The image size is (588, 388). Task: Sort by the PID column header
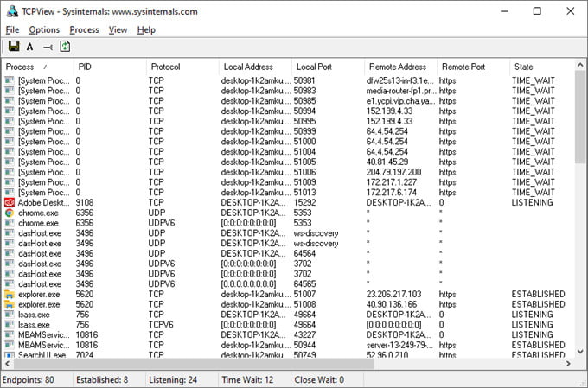[x=110, y=67]
